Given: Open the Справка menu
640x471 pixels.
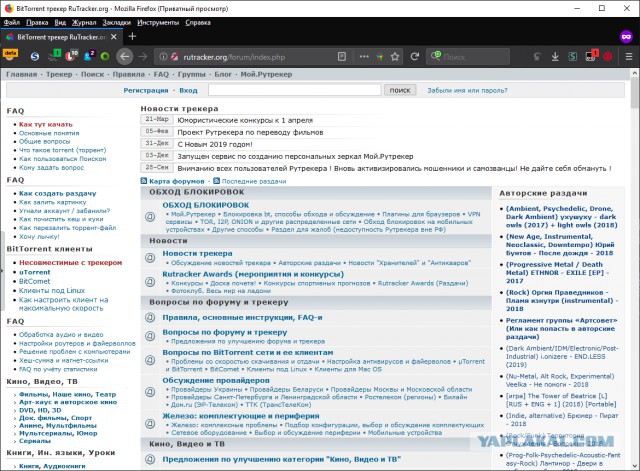Looking at the screenshot, I should (x=198, y=22).
